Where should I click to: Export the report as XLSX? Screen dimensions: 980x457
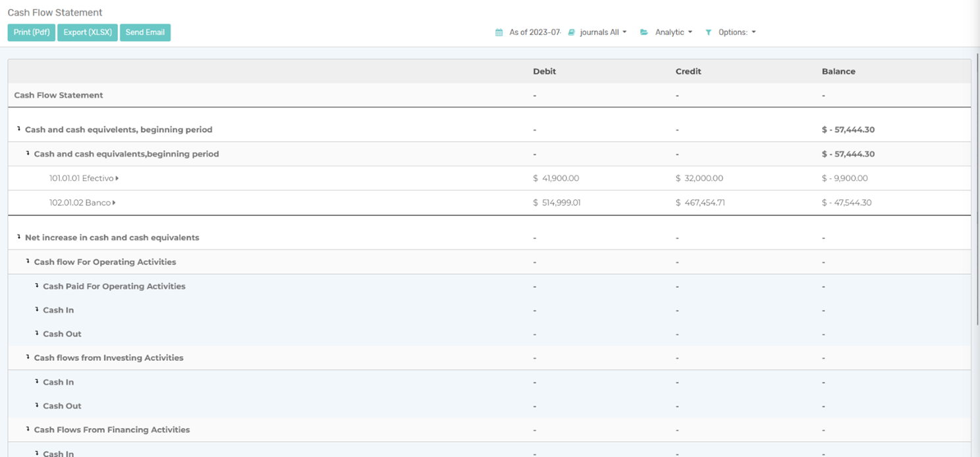coord(88,32)
